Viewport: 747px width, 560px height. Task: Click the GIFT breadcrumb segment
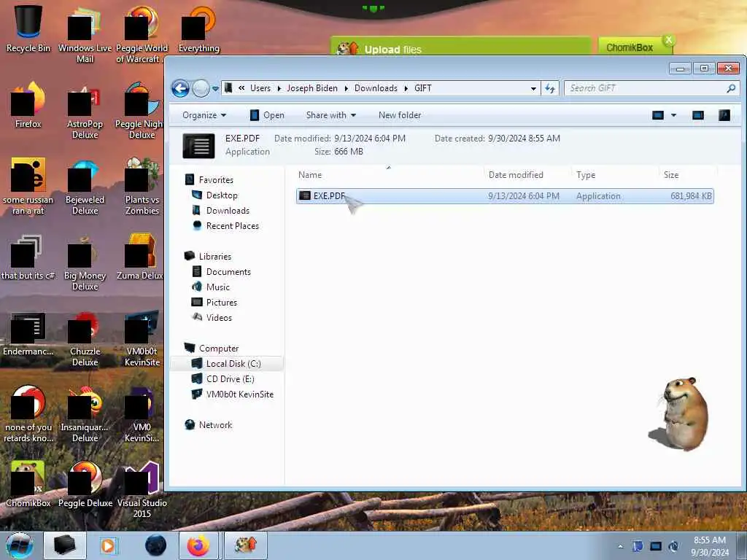(x=423, y=88)
